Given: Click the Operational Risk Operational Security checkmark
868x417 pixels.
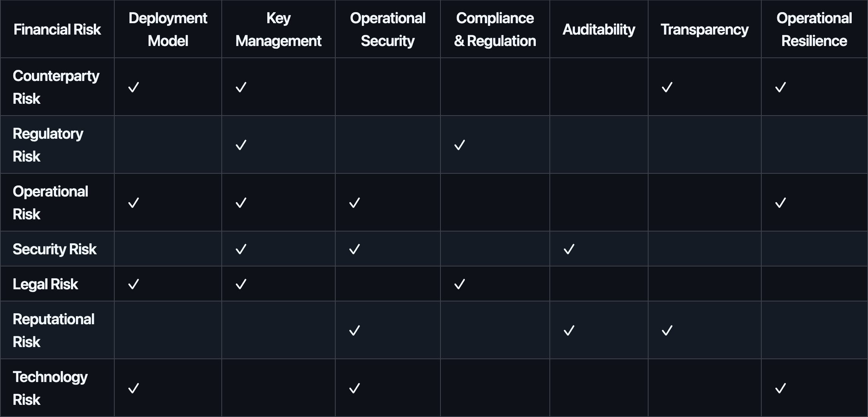Looking at the screenshot, I should (354, 203).
